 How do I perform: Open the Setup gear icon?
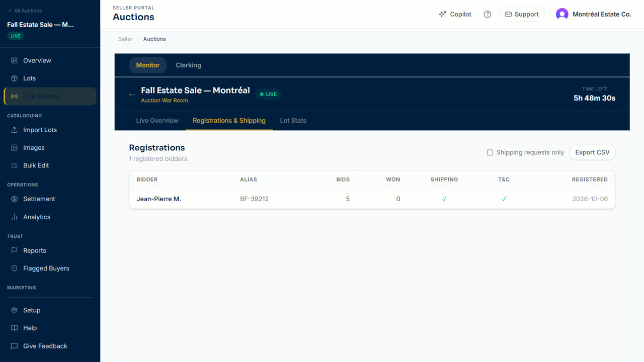pos(14,310)
